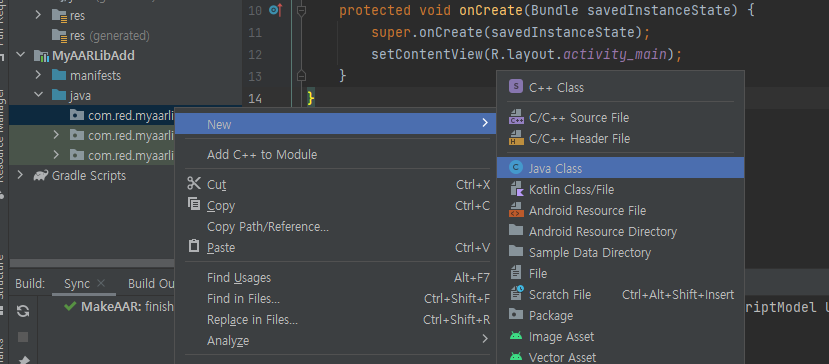
Task: Create a new Package
Action: click(x=621, y=315)
